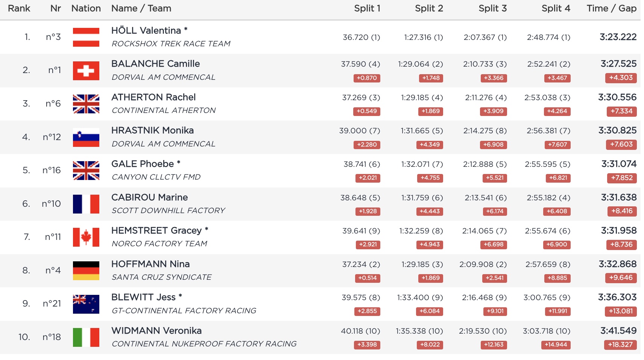Image resolution: width=644 pixels, height=360 pixels.
Task: Click the +4.303 final gap badge
Action: click(x=621, y=78)
